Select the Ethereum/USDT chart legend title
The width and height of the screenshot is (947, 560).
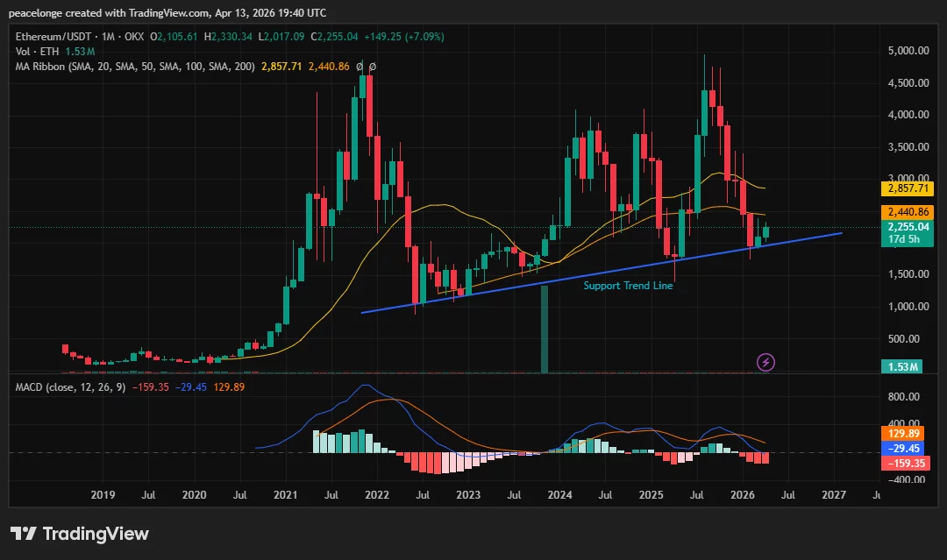55,36
